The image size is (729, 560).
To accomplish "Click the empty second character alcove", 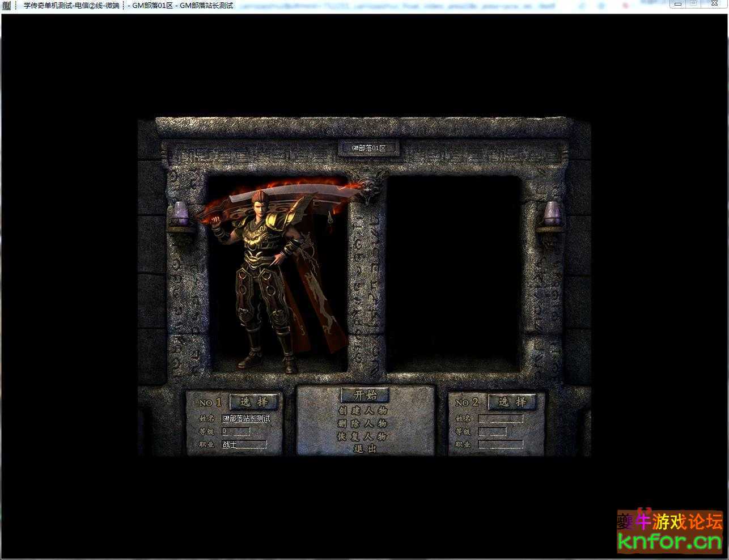I will (453, 273).
